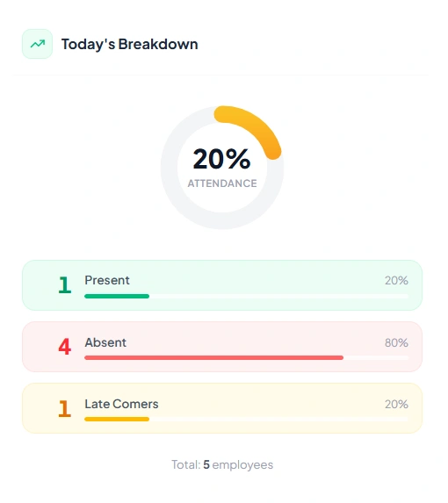
Task: Click the green Present count number 1
Action: pos(64,285)
